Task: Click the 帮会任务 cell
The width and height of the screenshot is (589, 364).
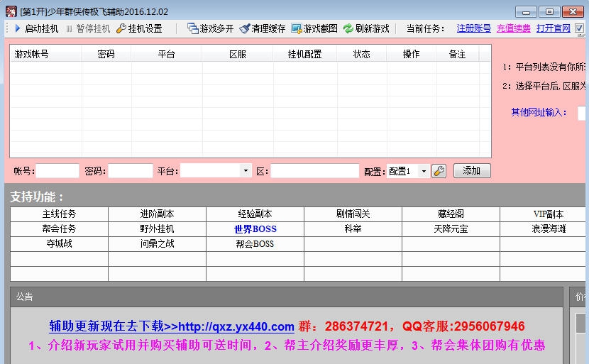Action: tap(59, 228)
